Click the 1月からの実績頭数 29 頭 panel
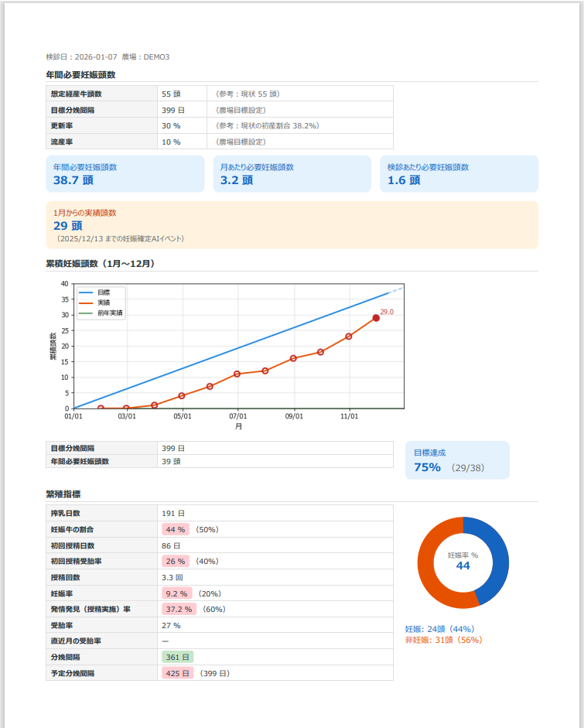Image resolution: width=584 pixels, height=728 pixels. (x=292, y=224)
